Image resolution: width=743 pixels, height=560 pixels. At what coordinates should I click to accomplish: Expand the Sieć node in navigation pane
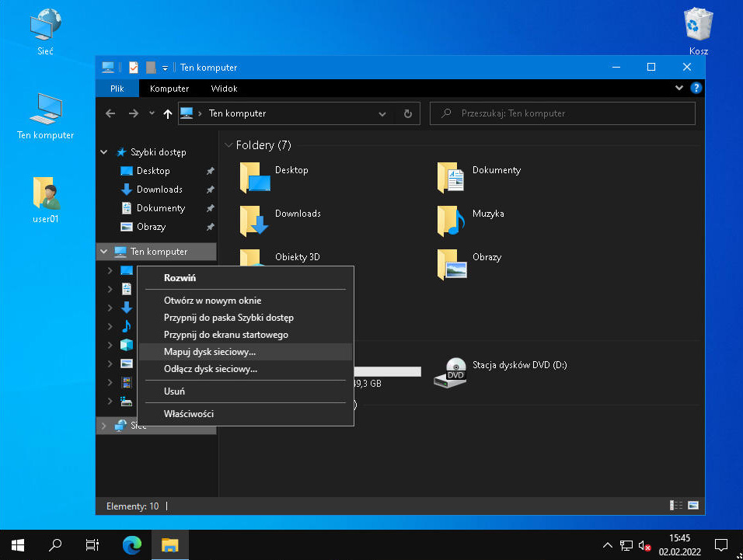104,425
